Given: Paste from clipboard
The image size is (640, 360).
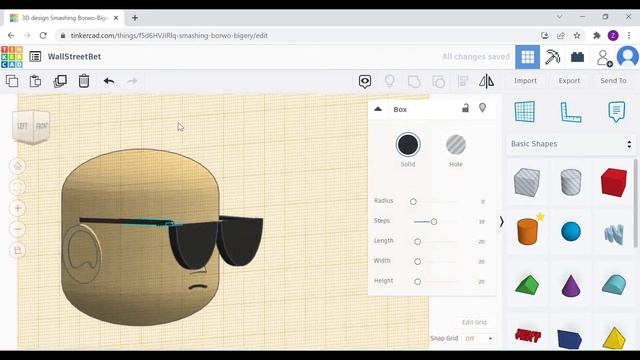Looking at the screenshot, I should pyautogui.click(x=36, y=81).
